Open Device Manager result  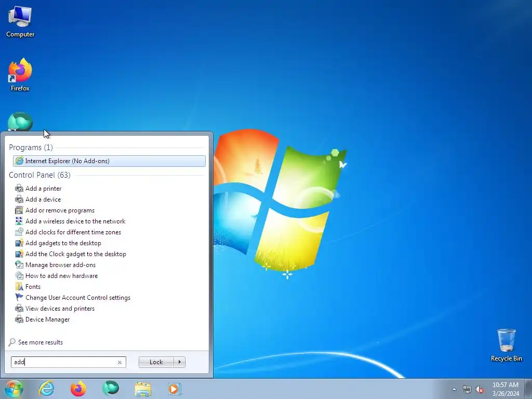click(x=47, y=320)
